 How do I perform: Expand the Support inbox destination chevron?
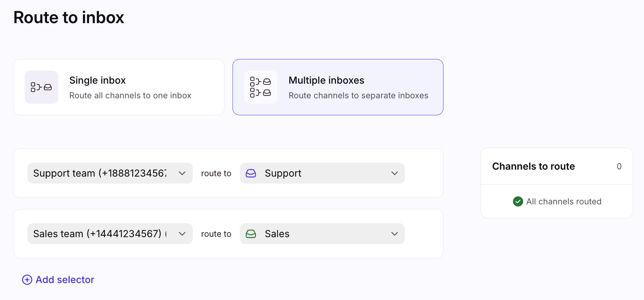click(x=394, y=174)
